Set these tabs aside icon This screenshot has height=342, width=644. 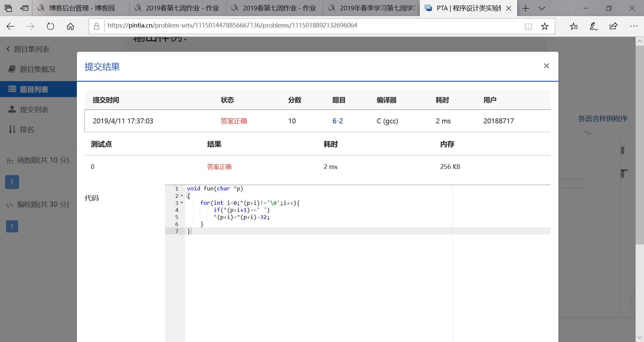click(24, 8)
